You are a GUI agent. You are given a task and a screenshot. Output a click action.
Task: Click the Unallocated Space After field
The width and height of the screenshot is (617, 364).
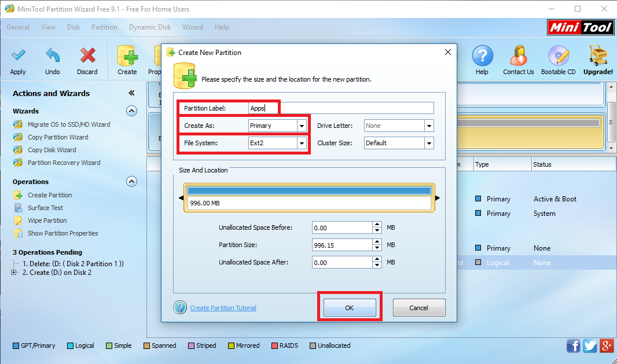[x=342, y=263]
